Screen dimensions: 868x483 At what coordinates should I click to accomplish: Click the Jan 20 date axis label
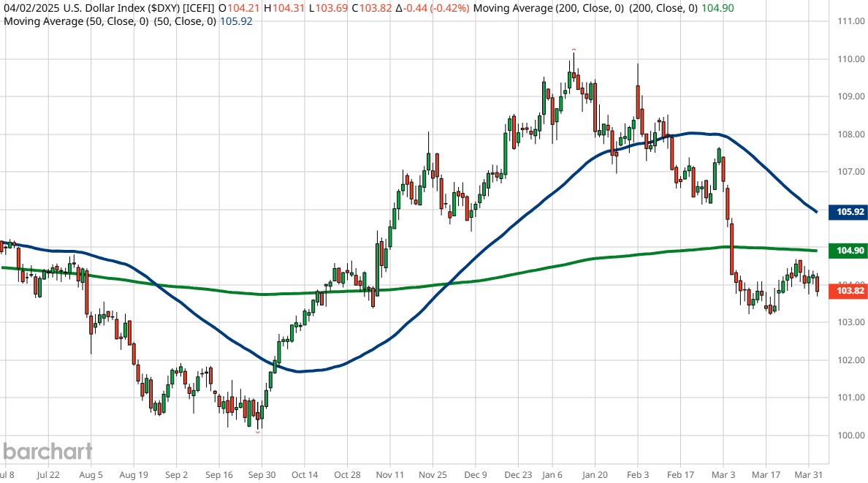[595, 475]
